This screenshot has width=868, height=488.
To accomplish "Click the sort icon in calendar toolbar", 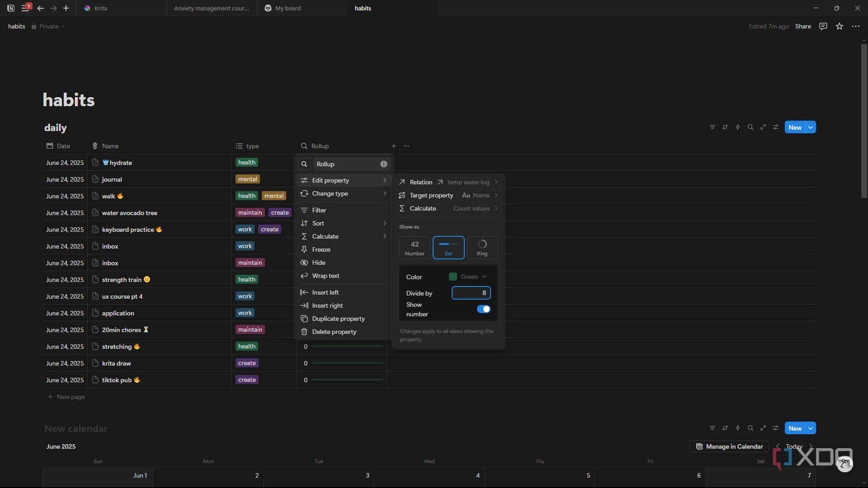I will coord(725,428).
